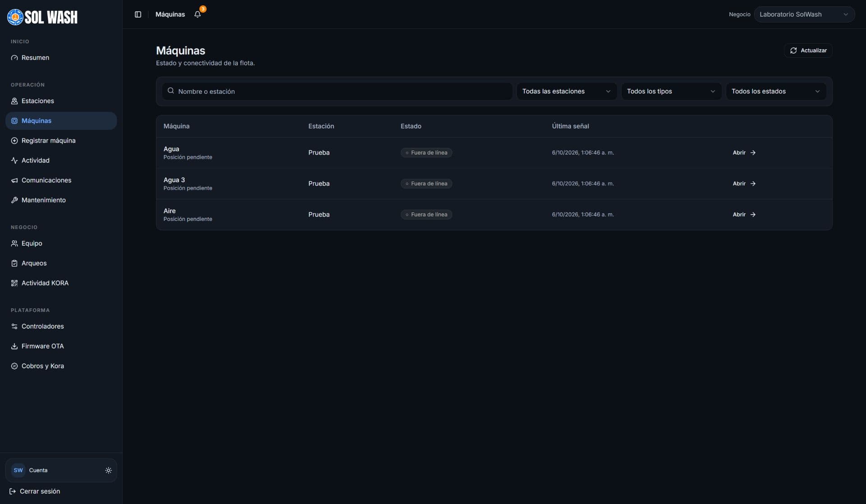Screen dimensions: 866x504
Task: Open the Actividad section
Action: (x=61, y=160)
